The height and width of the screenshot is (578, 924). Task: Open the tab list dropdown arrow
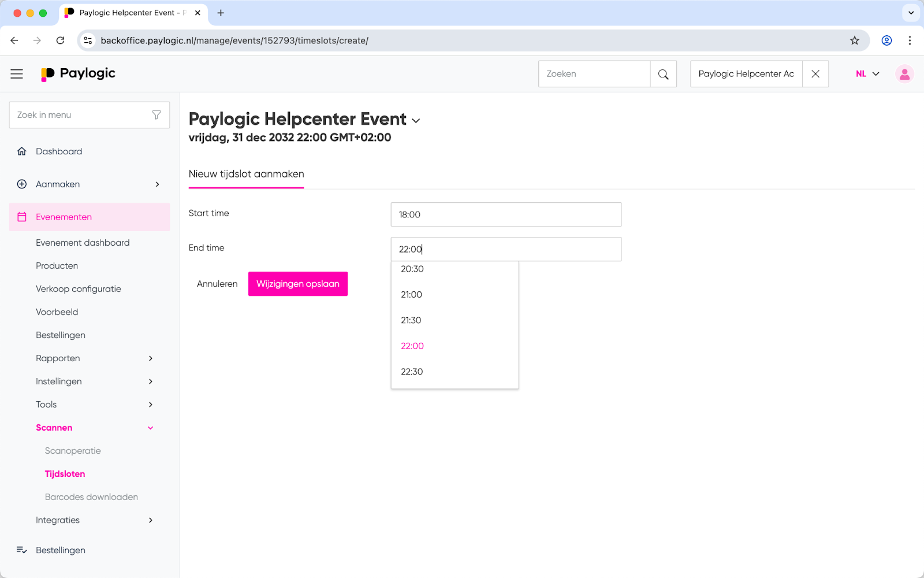(911, 13)
